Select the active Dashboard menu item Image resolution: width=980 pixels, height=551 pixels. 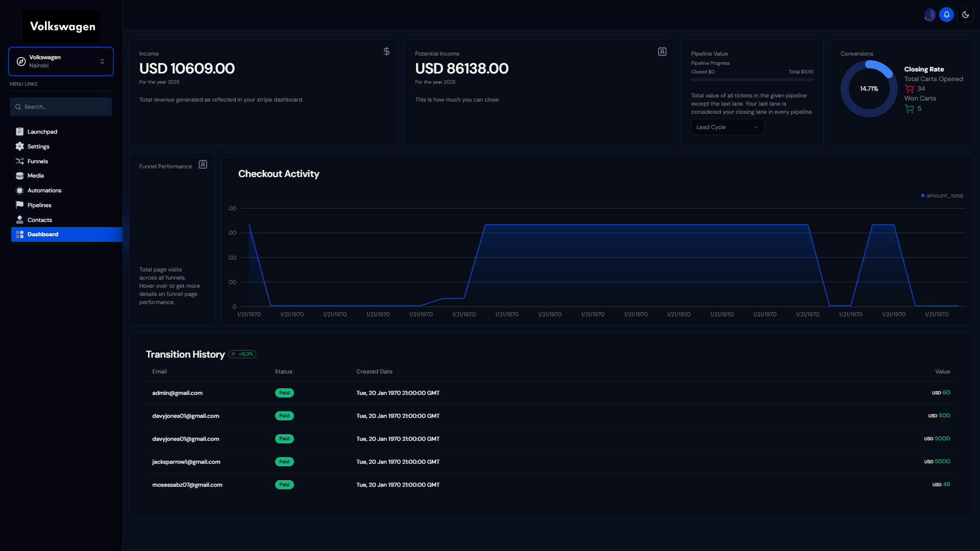point(66,234)
